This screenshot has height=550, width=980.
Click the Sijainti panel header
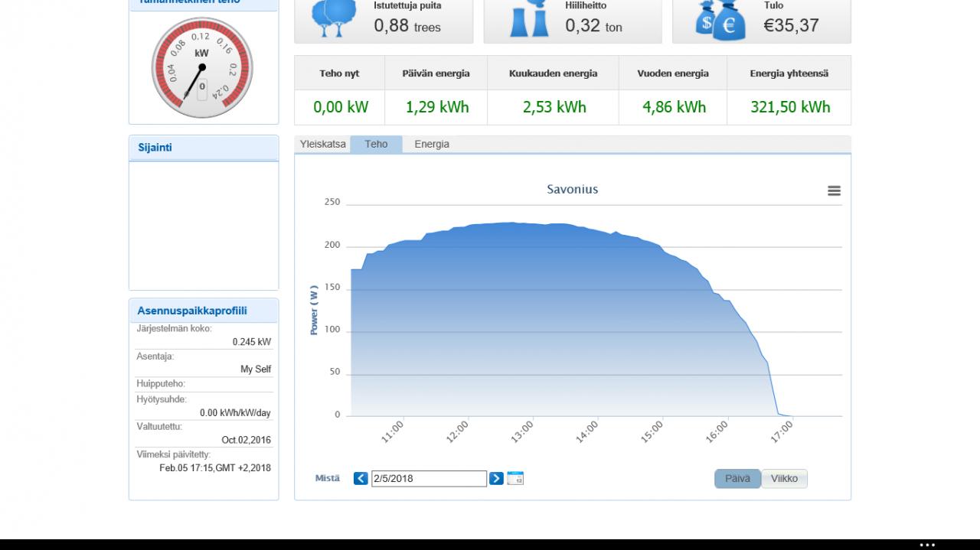pos(204,148)
